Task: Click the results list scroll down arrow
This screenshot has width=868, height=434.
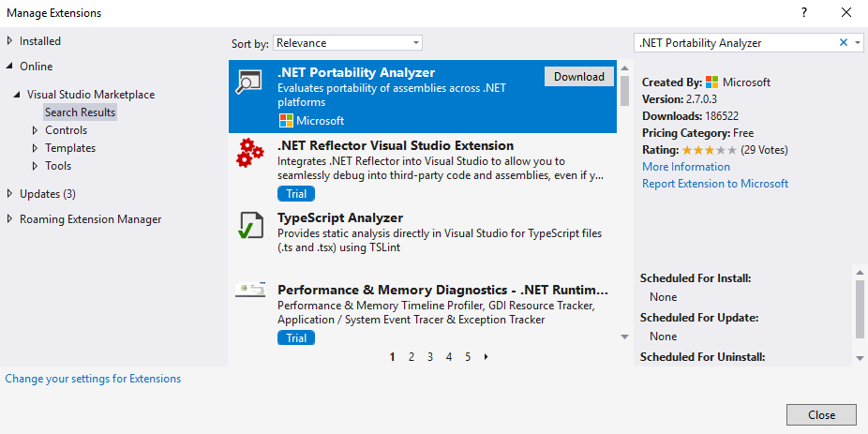Action: (625, 337)
